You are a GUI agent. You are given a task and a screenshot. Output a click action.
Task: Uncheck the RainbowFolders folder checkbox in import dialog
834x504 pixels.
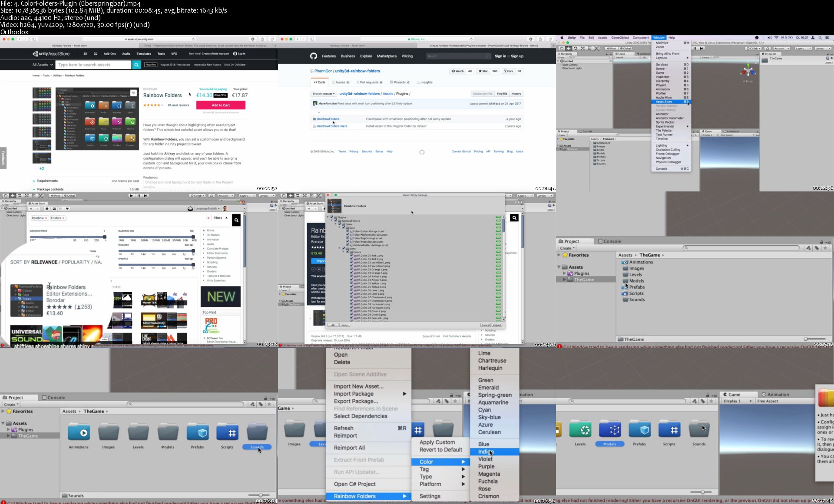pos(335,221)
